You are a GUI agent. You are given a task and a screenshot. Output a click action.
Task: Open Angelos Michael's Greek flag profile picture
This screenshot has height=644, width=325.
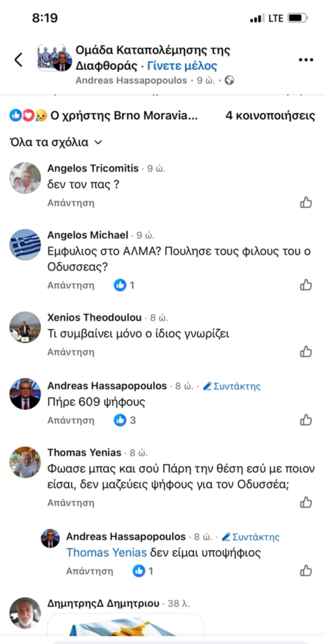click(x=25, y=245)
